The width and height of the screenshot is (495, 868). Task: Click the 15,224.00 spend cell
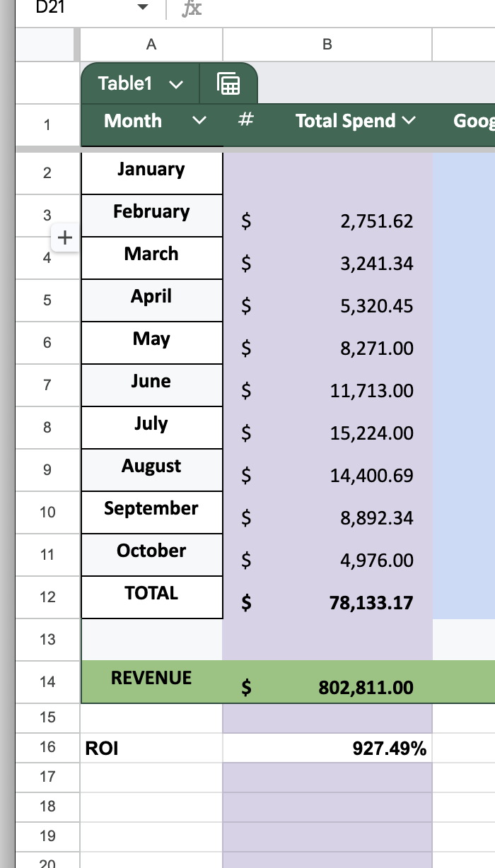327,428
